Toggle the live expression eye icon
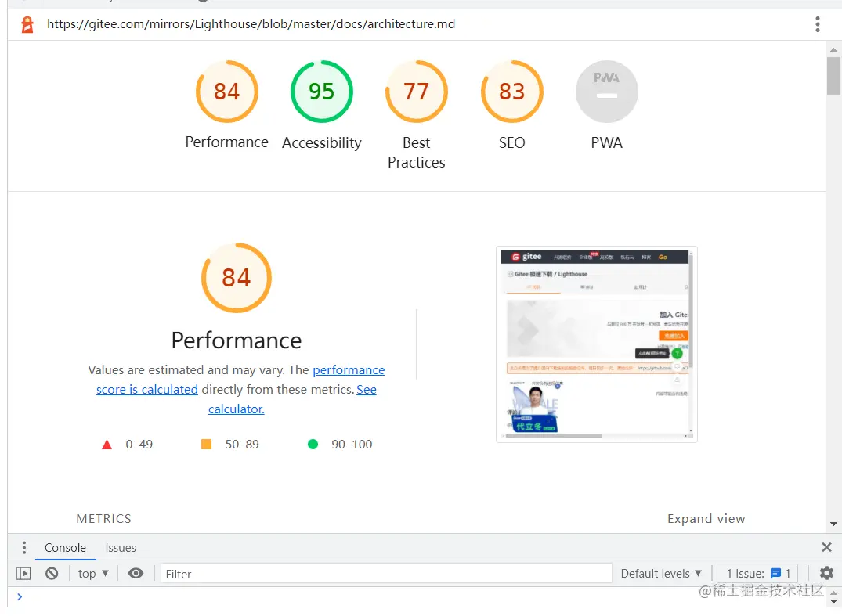This screenshot has height=616, width=842. pyautogui.click(x=136, y=574)
